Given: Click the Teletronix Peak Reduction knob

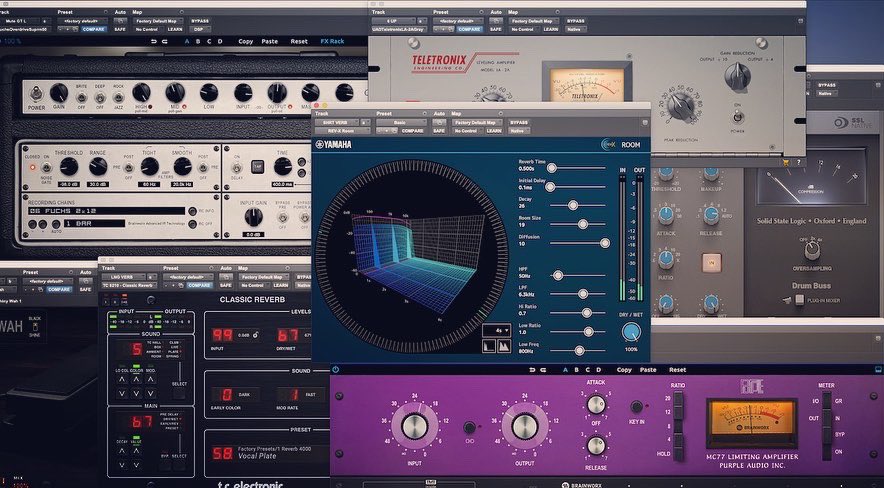Looking at the screenshot, I should tap(682, 107).
